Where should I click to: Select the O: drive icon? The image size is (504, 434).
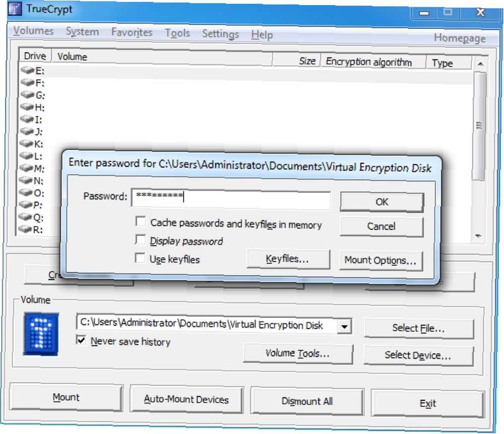pos(26,192)
